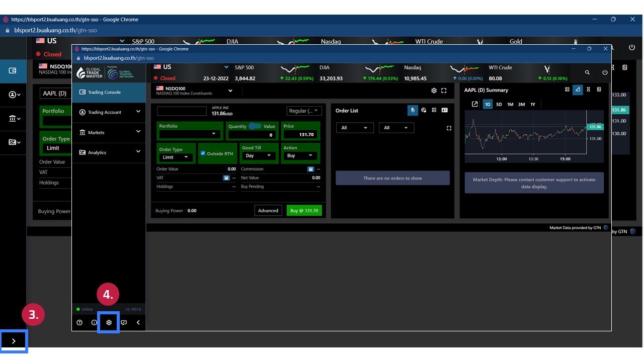The width and height of the screenshot is (644, 362).
Task: Open the Action Buy dropdown
Action: click(x=301, y=156)
